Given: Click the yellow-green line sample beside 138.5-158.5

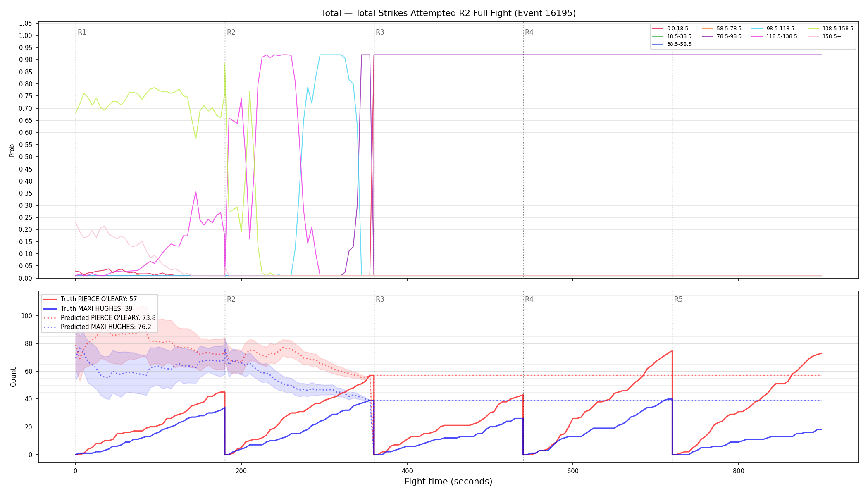Looking at the screenshot, I should [x=813, y=29].
